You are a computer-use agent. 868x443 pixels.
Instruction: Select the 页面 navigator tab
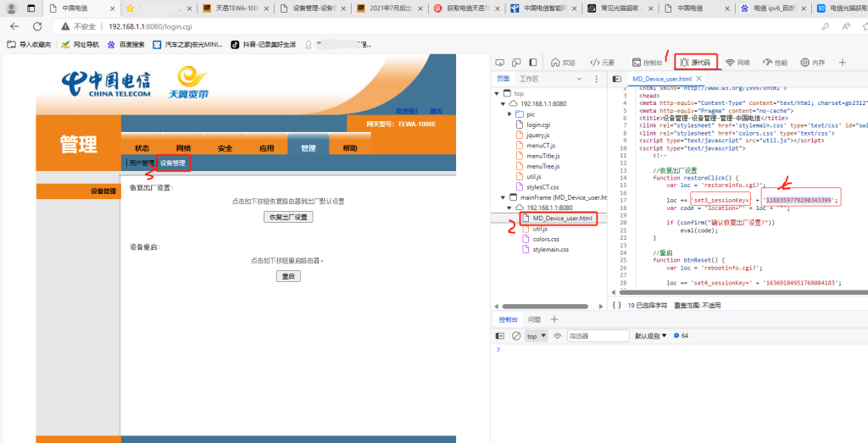point(504,79)
